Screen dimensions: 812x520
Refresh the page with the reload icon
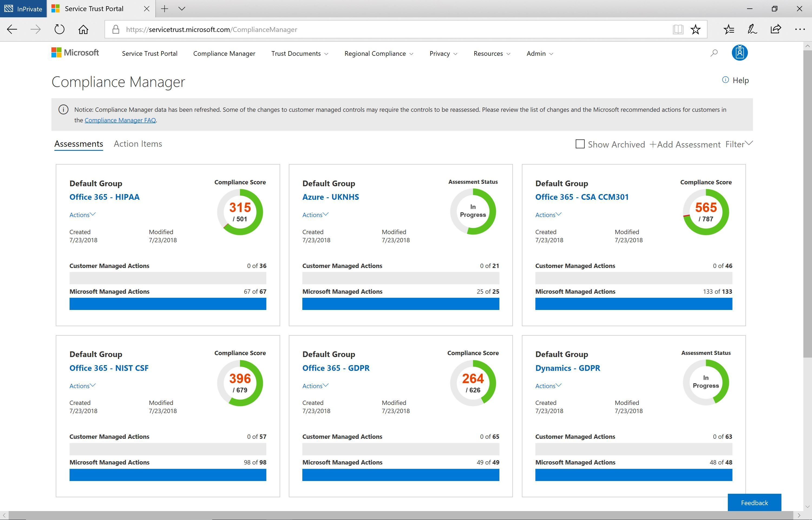pos(59,30)
